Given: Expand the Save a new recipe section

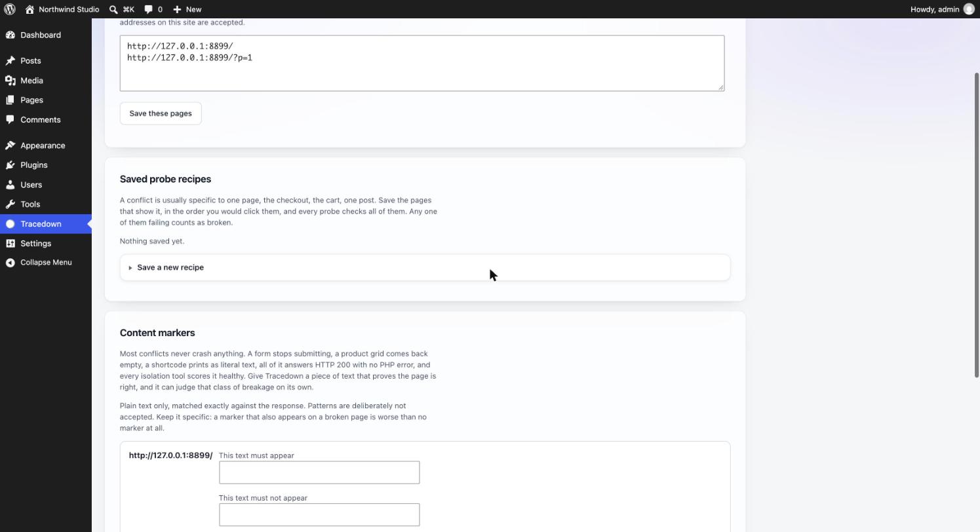Looking at the screenshot, I should tap(425, 267).
